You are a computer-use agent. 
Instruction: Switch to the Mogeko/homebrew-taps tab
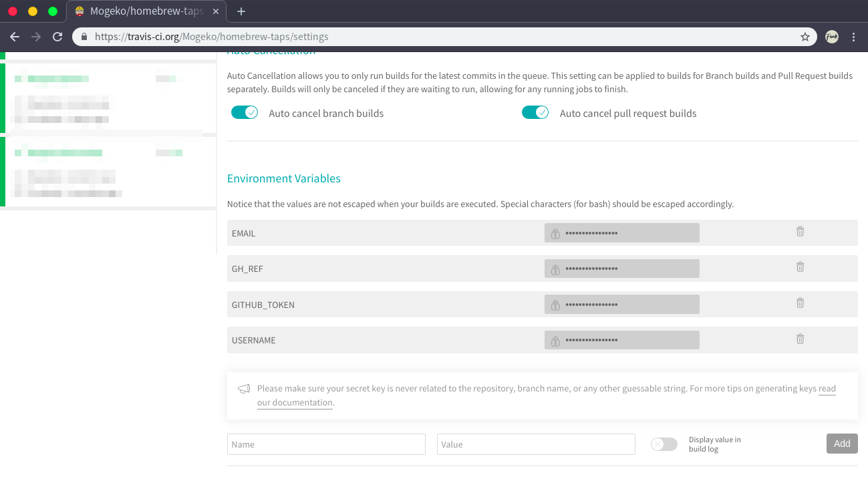tap(146, 11)
